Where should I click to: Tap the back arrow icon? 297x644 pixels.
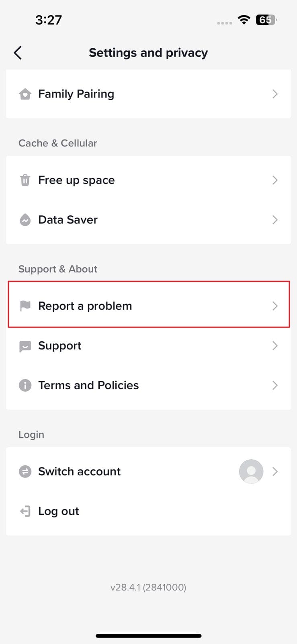click(18, 53)
